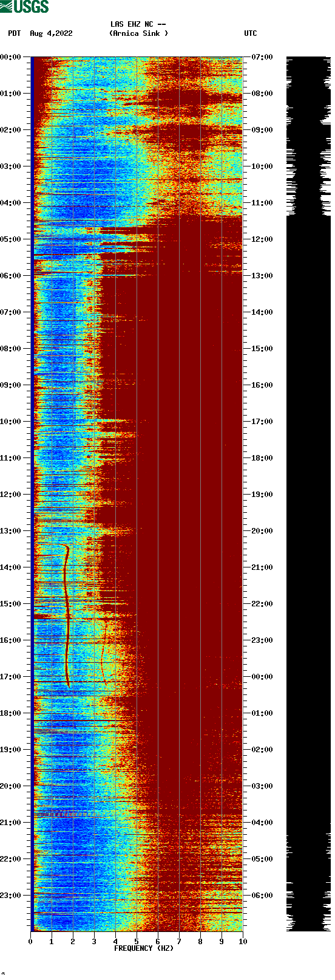Viewport: 335px width, 980px height.
Task: Click frequency axis tick label 0
Action: click(x=30, y=941)
